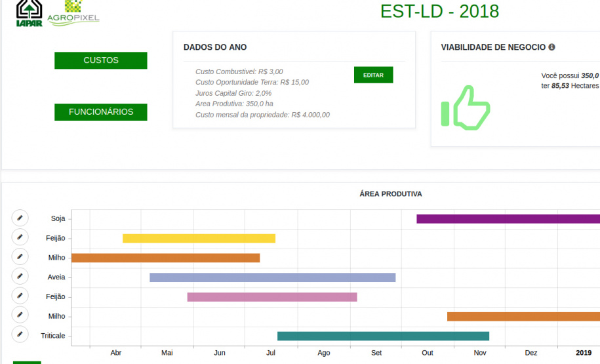Click the AgroPixel logo
The height and width of the screenshot is (364, 600).
pos(73,13)
